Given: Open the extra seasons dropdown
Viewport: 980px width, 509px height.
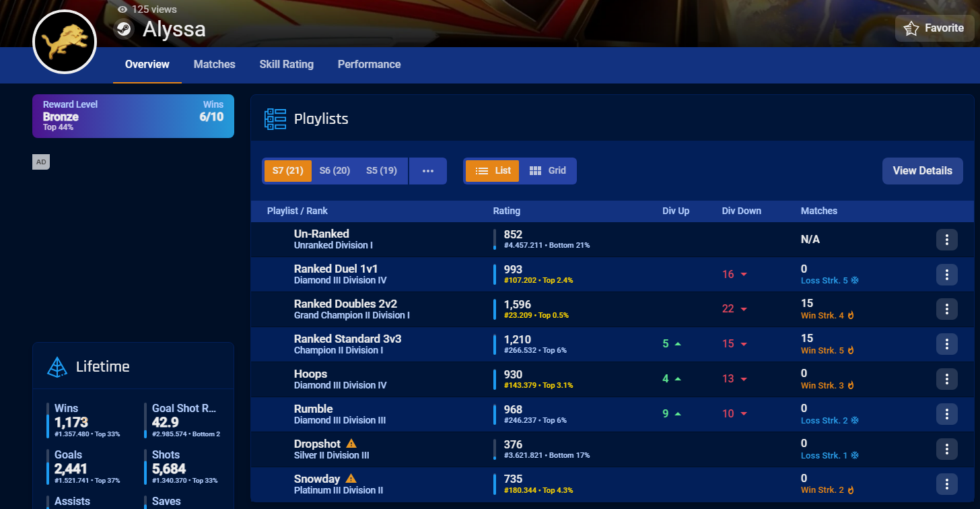Looking at the screenshot, I should click(x=428, y=170).
